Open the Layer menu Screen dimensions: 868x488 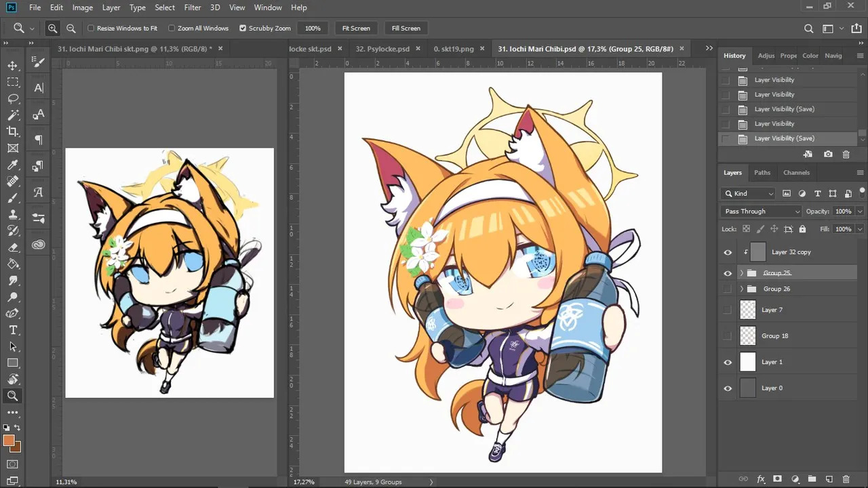pyautogui.click(x=111, y=7)
